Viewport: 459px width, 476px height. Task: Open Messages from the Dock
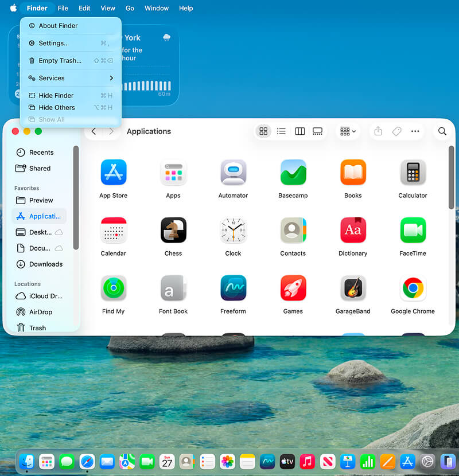point(67,462)
